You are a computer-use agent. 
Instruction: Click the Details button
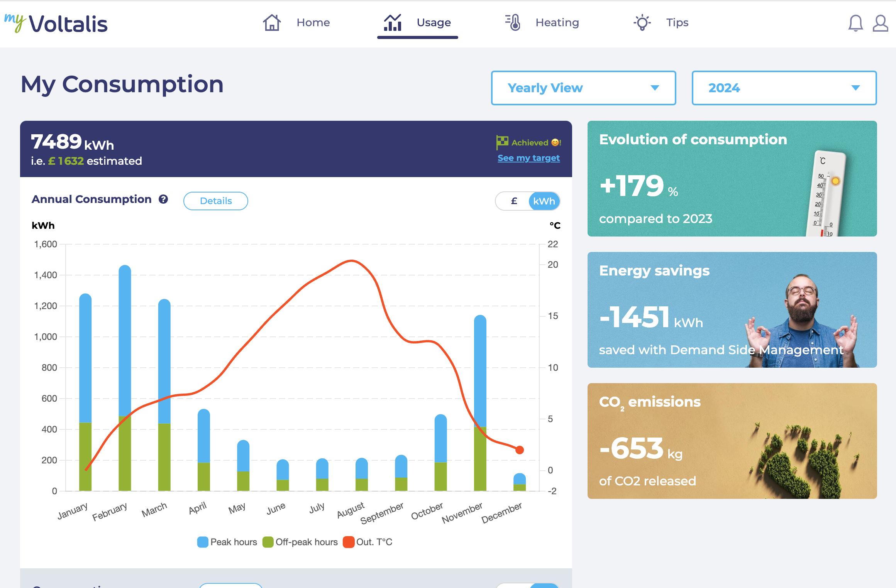pos(215,201)
